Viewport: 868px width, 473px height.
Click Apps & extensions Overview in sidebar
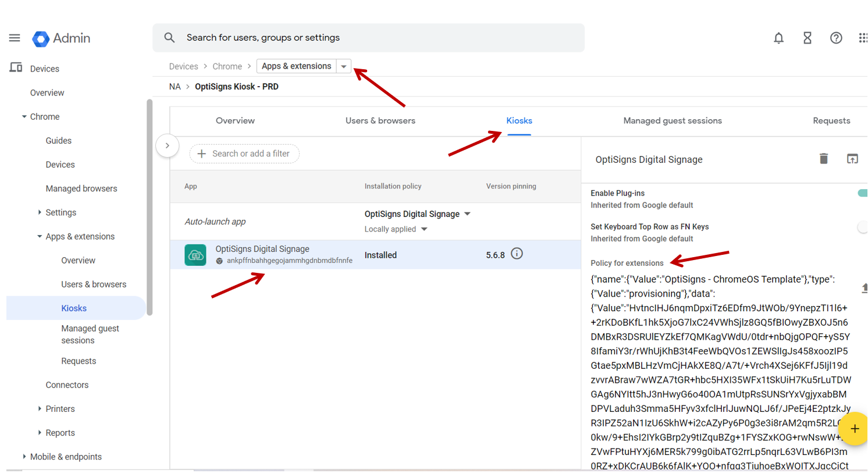click(78, 260)
